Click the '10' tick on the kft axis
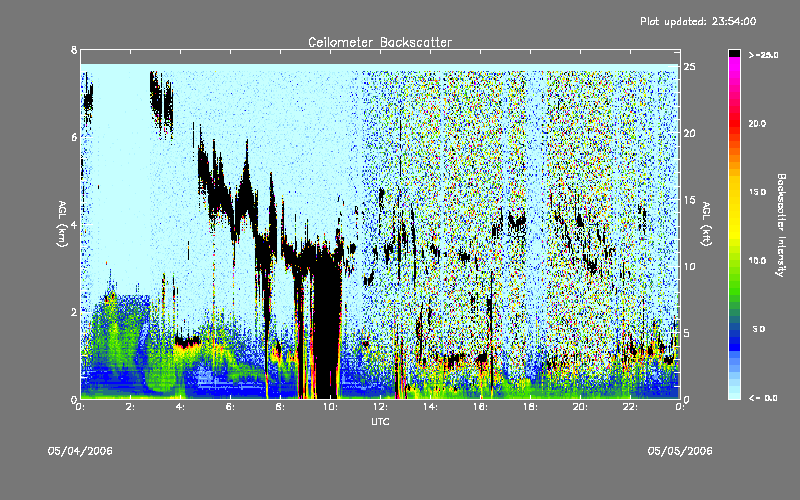 point(689,266)
